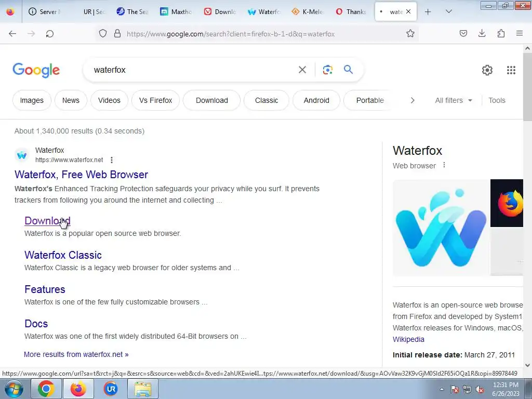List all tabs dropdown arrow
This screenshot has width=532, height=399.
click(x=448, y=11)
